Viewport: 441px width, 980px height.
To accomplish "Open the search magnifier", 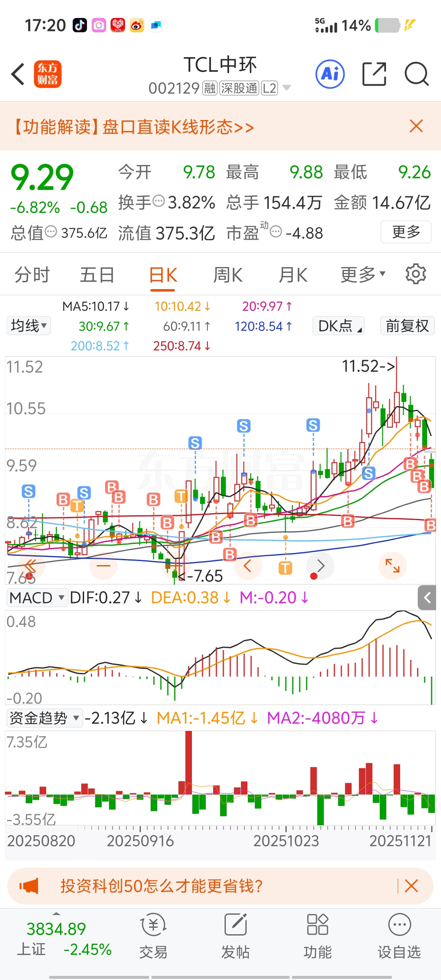I will pyautogui.click(x=416, y=74).
